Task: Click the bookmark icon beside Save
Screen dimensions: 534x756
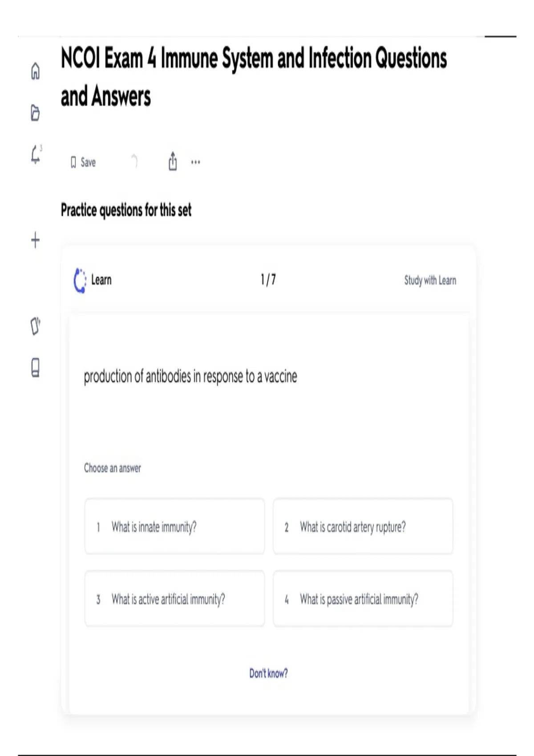Action: click(x=73, y=162)
